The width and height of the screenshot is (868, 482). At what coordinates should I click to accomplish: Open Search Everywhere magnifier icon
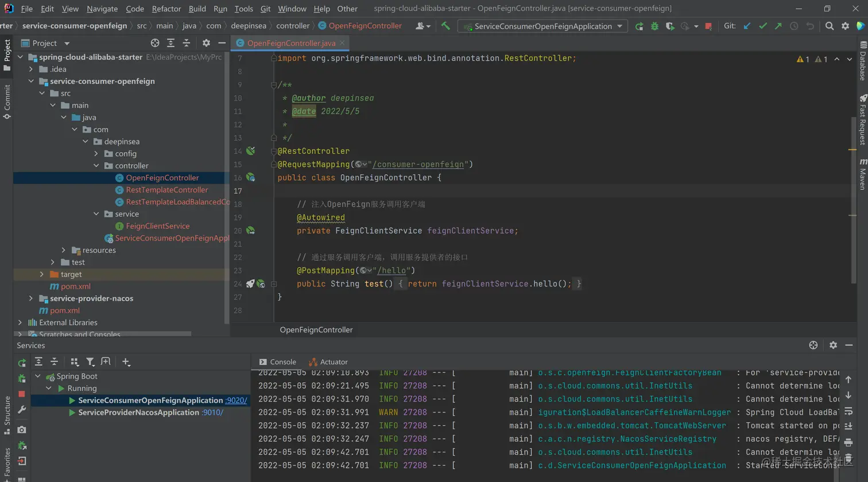coord(830,26)
